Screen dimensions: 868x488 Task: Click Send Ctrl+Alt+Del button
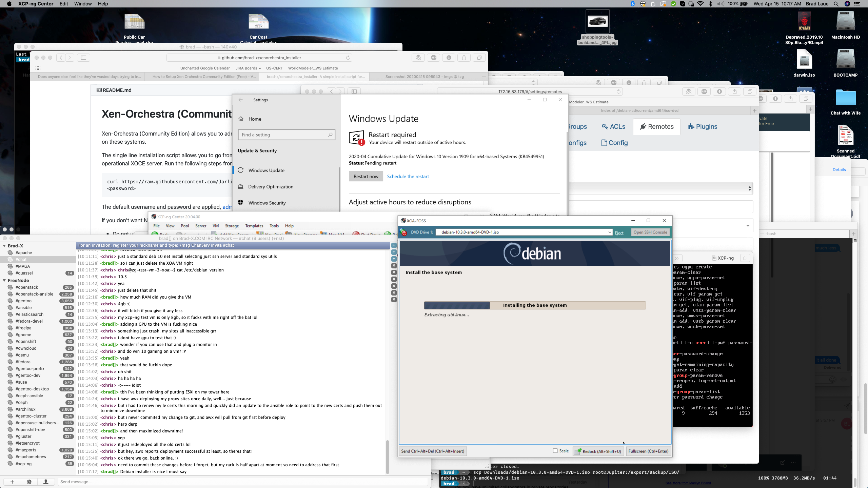pos(433,451)
